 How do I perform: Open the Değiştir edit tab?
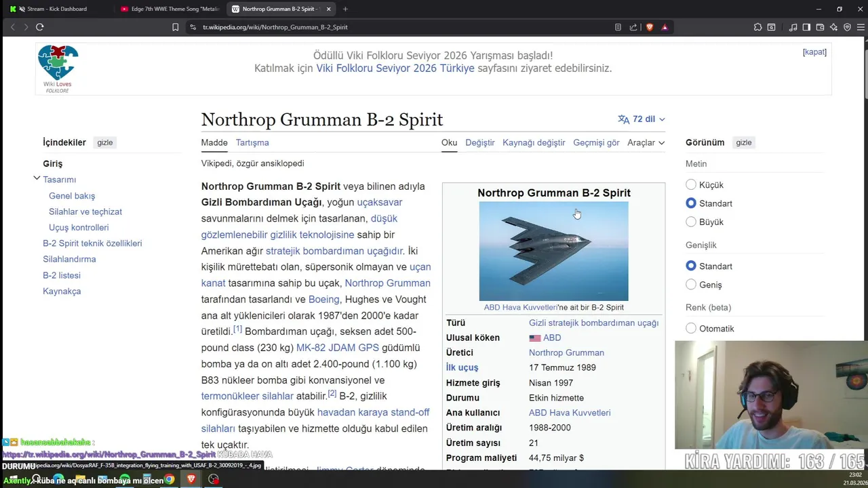[480, 142]
